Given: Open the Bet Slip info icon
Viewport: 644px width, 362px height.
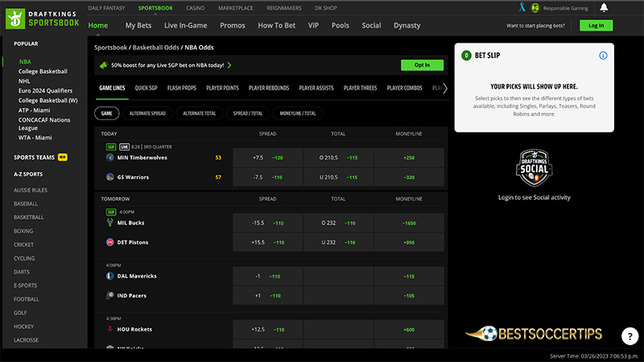Looking at the screenshot, I should (x=603, y=56).
